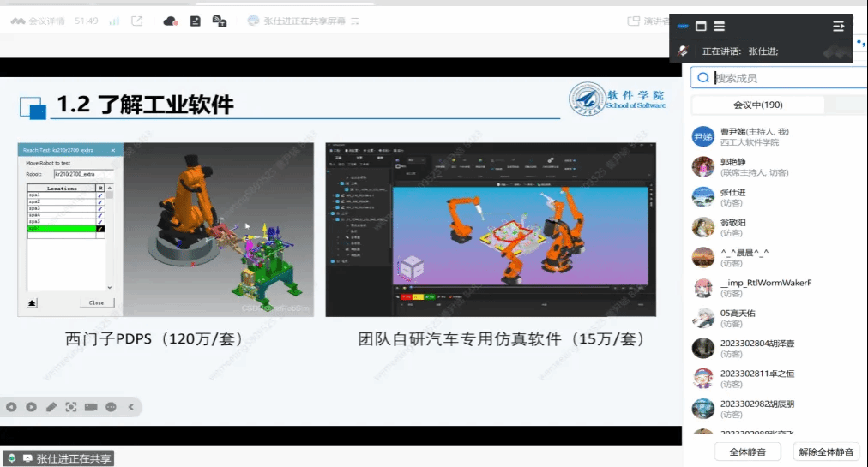Select the 会议中(190) tab
Screen dimensions: 868x467
pyautogui.click(x=757, y=105)
